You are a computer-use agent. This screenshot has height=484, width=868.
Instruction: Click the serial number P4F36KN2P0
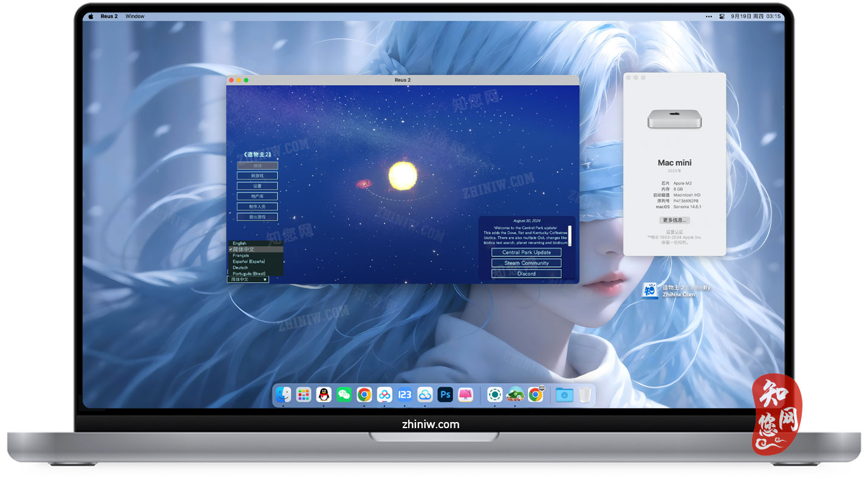point(686,200)
